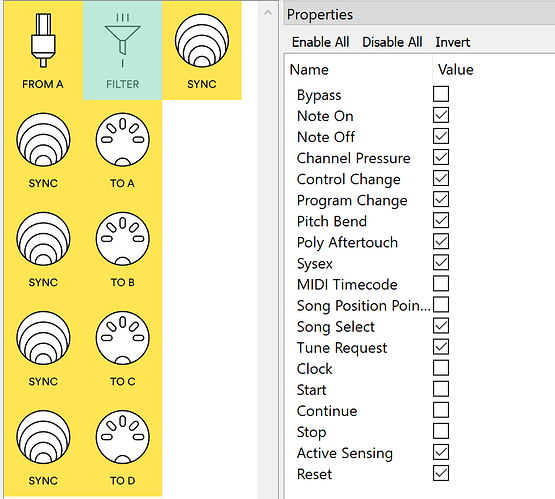
Task: Uncheck the Active Sensing checkbox
Action: click(441, 452)
